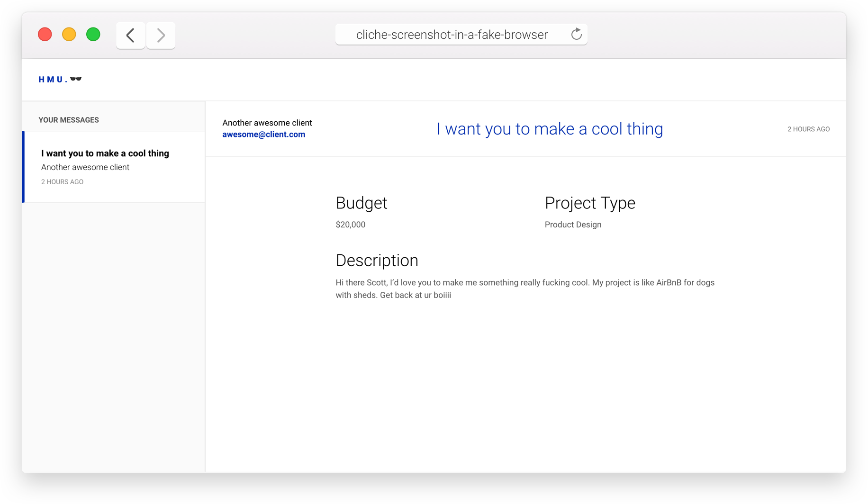Click the large blue message title heading
The image size is (868, 504).
click(x=550, y=129)
